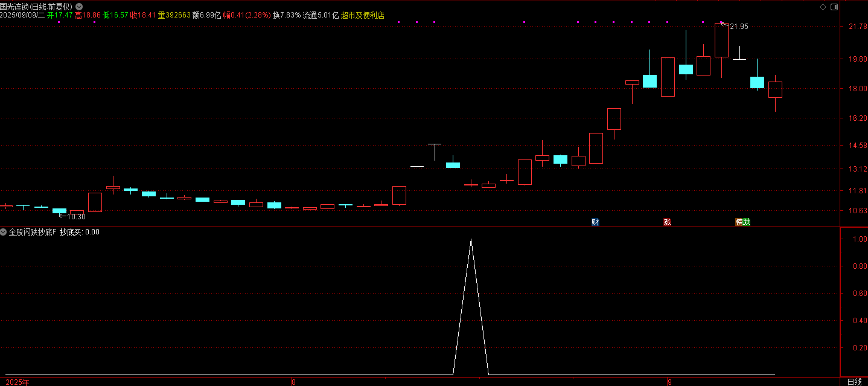Click the 国光连锁(日线 前复权) title
This screenshot has height=386, width=868.
click(x=36, y=7)
